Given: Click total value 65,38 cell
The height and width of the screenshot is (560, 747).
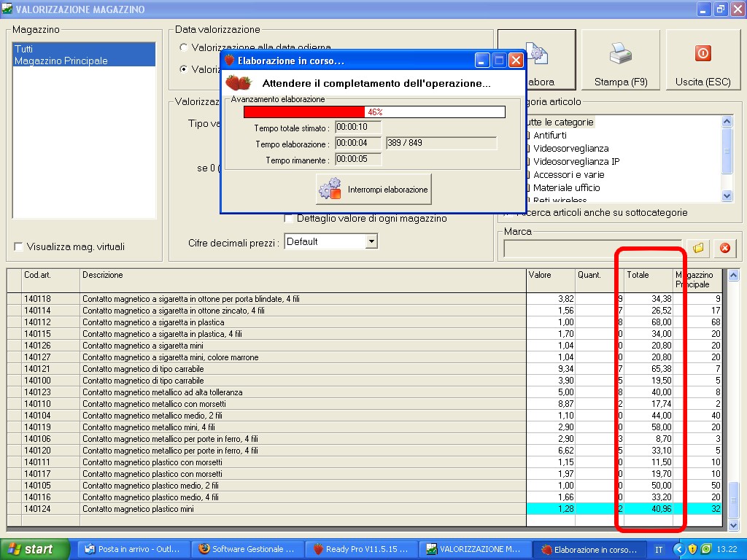Looking at the screenshot, I should [x=648, y=369].
